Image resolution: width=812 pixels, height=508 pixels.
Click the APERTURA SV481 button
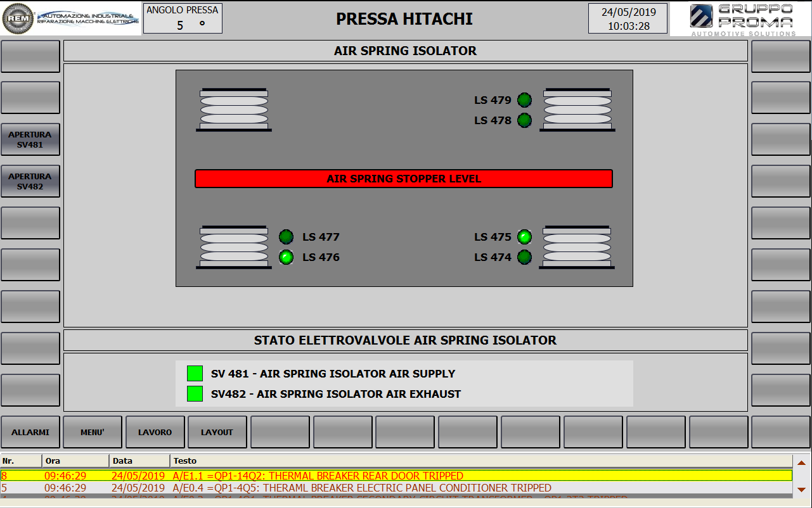point(30,139)
